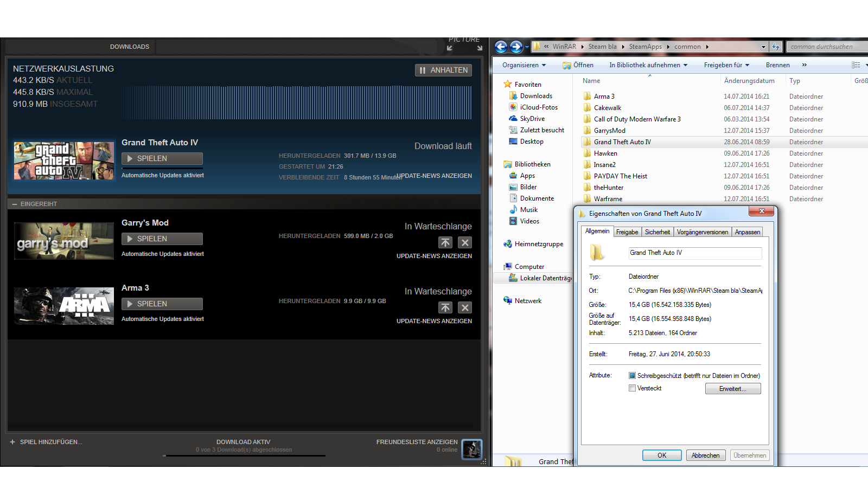Open the Bibliotheken node
This screenshot has width=868, height=488.
(532, 164)
